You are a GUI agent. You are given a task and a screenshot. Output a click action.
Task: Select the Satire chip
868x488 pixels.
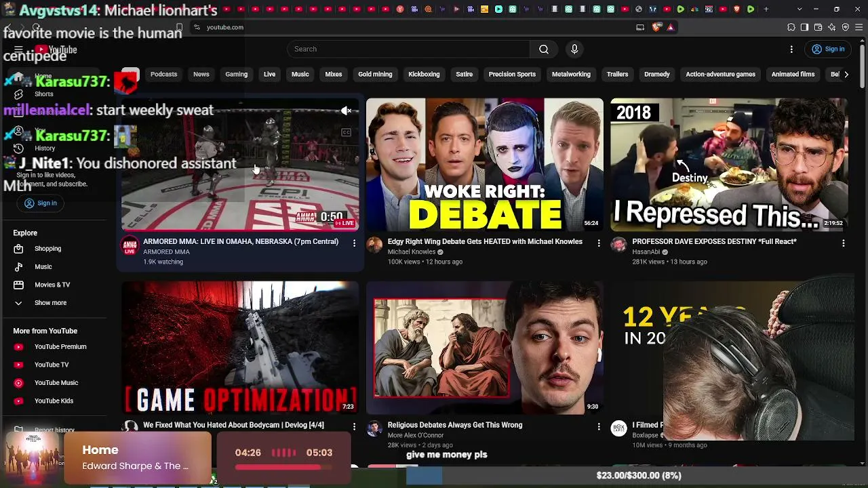[465, 74]
